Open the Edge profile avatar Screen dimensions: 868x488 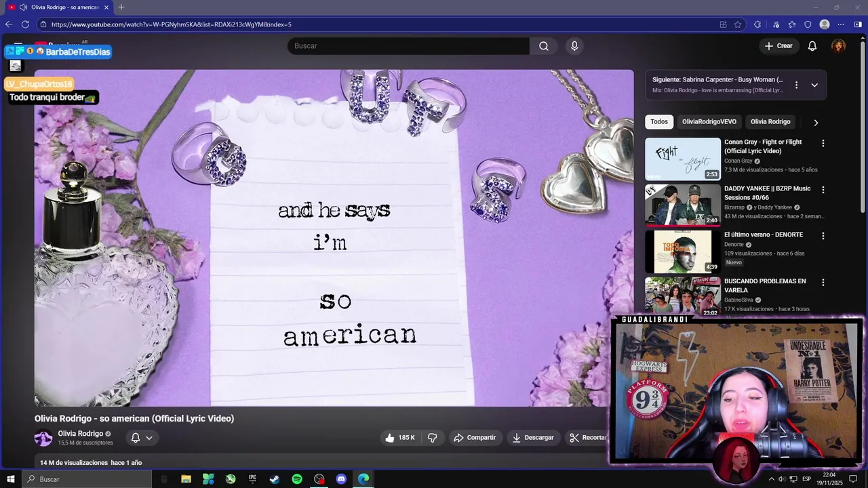[825, 24]
